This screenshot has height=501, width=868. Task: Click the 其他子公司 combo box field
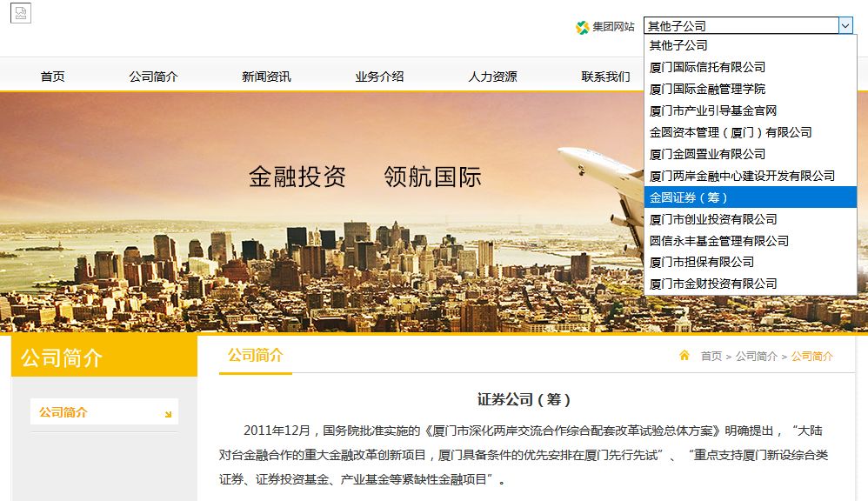point(748,26)
